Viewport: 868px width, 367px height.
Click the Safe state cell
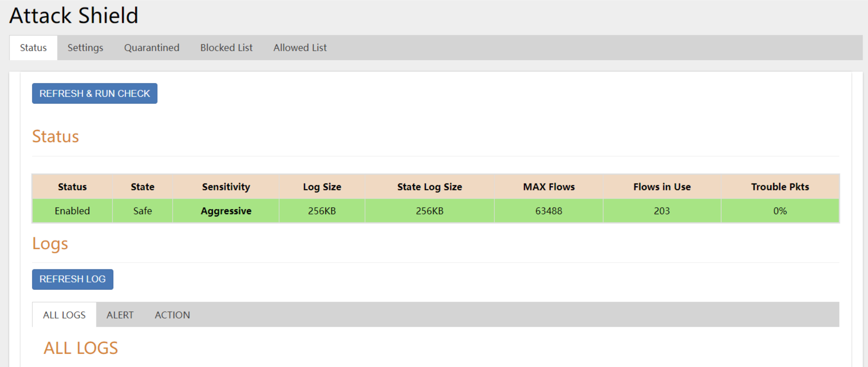(143, 211)
